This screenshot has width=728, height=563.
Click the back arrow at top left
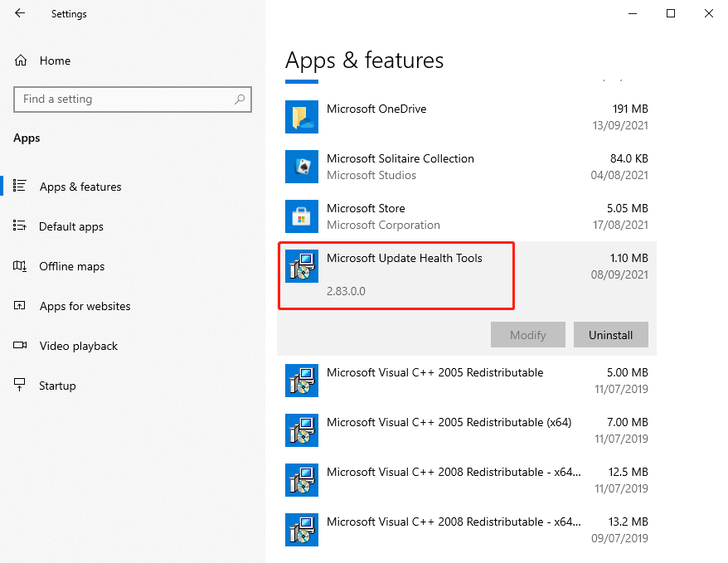[x=17, y=13]
